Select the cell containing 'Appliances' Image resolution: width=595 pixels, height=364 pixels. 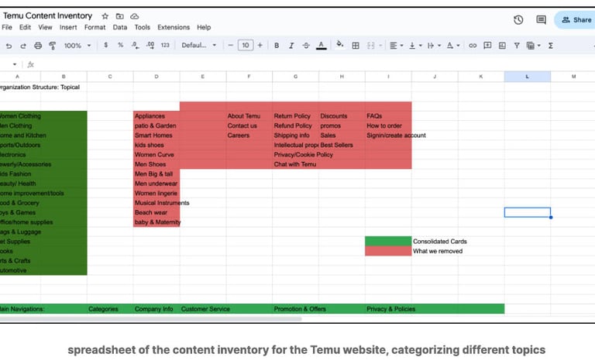coord(156,116)
